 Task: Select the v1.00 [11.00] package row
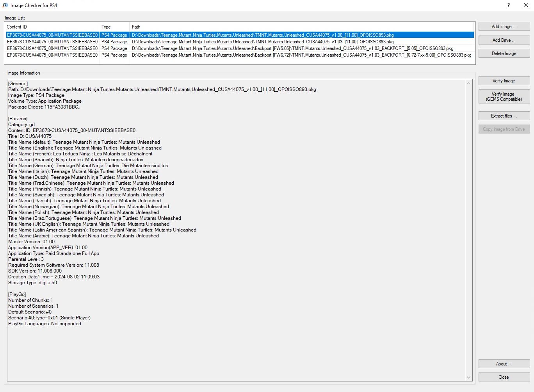[x=240, y=35]
